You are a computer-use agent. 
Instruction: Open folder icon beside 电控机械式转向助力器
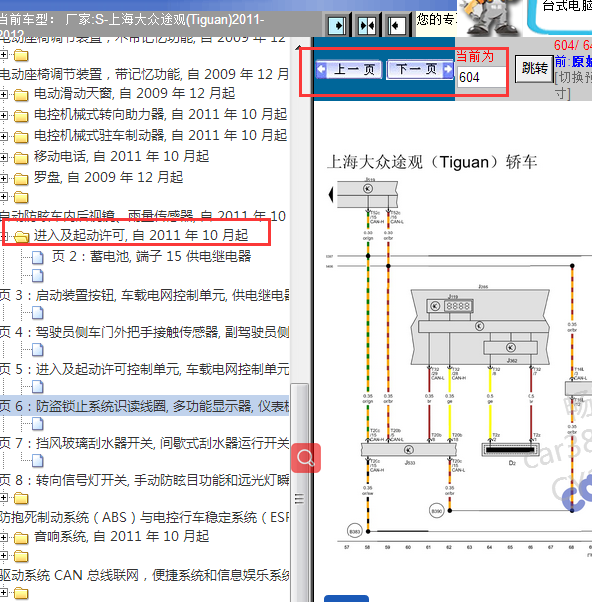click(x=21, y=116)
